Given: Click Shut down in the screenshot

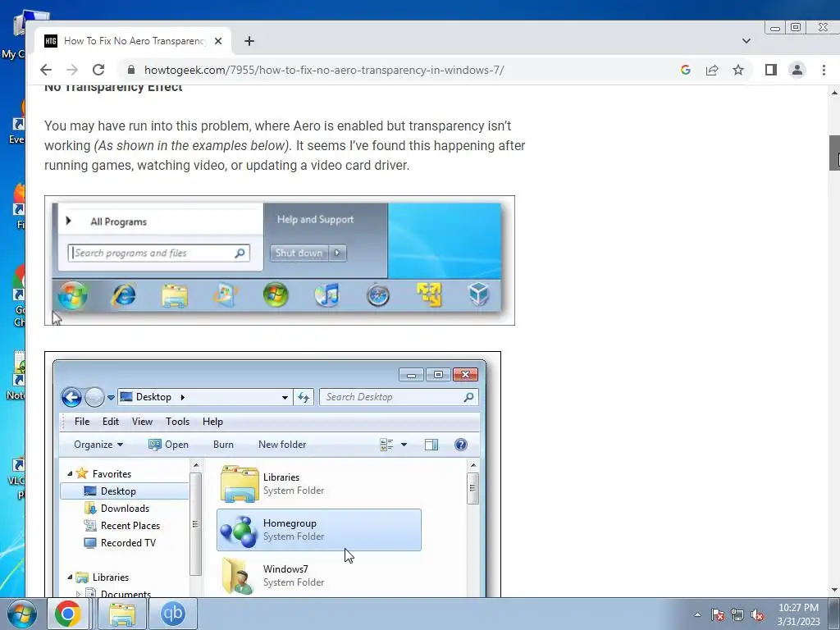Looking at the screenshot, I should [299, 253].
